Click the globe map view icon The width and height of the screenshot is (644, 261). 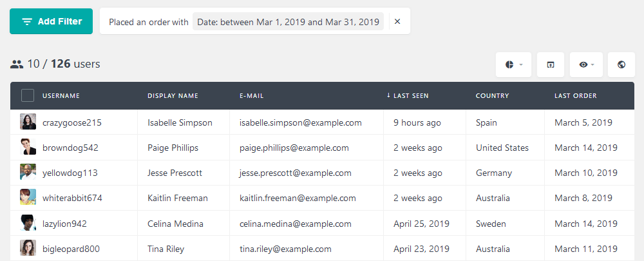click(x=621, y=64)
